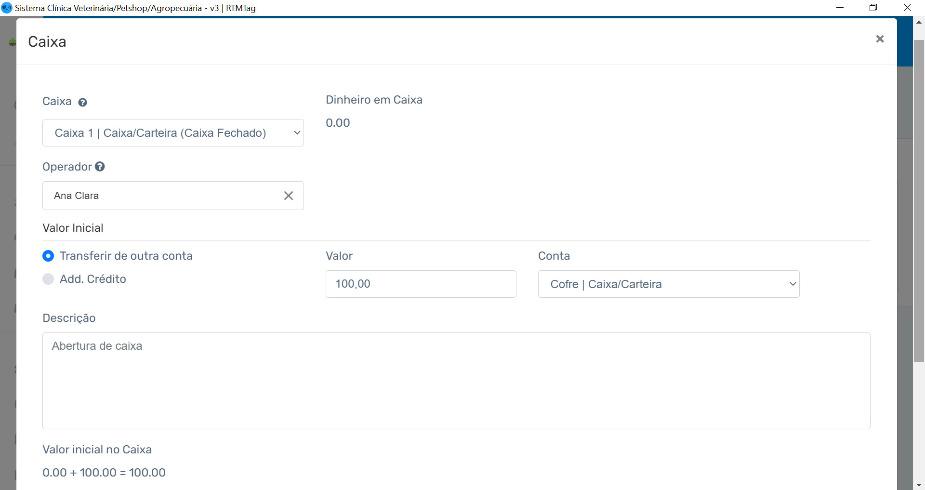
Task: Open the Caixa 1 | Caixa/Carteira dropdown
Action: click(172, 133)
